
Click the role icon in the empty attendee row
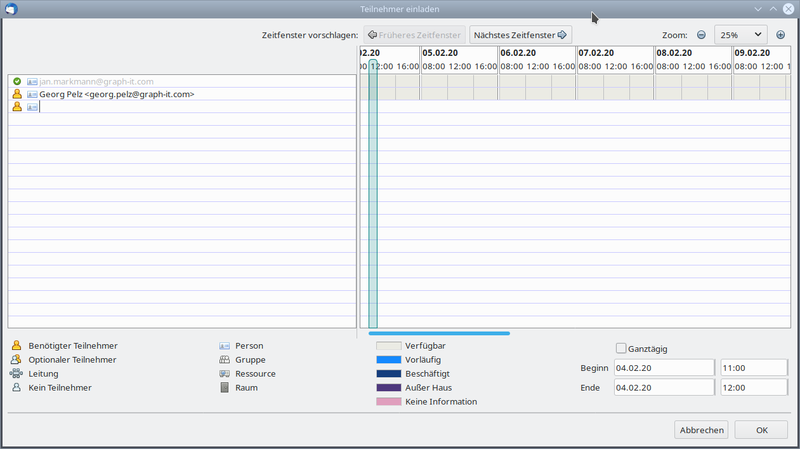(16, 107)
